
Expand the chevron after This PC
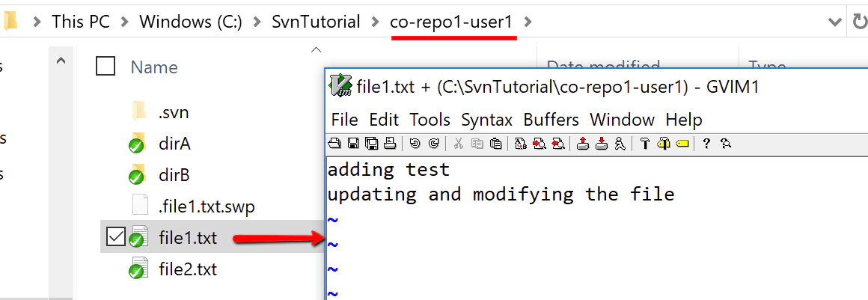click(124, 22)
